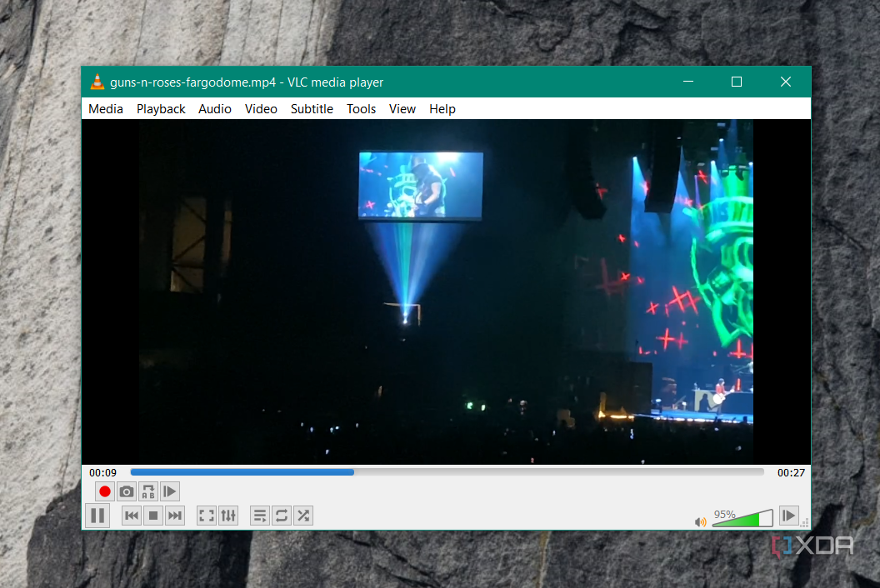Mute audio with the speaker icon
This screenshot has width=880, height=588.
[700, 522]
